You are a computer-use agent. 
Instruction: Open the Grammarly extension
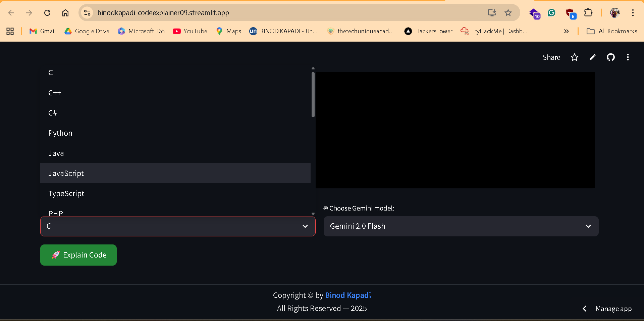pyautogui.click(x=552, y=13)
